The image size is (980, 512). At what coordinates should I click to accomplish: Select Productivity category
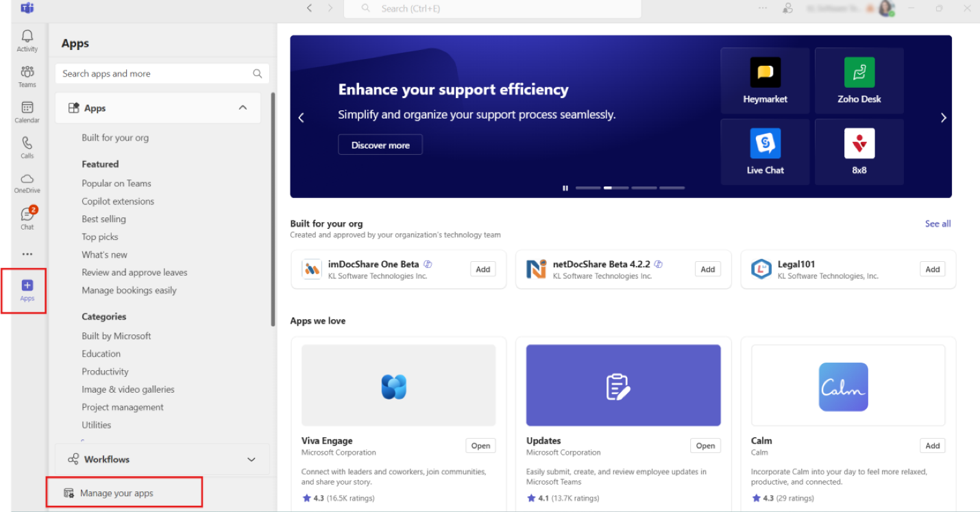(x=105, y=371)
